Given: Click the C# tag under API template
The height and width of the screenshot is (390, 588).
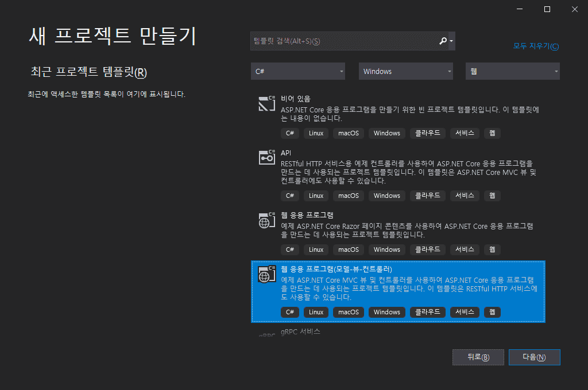Looking at the screenshot, I should (290, 196).
